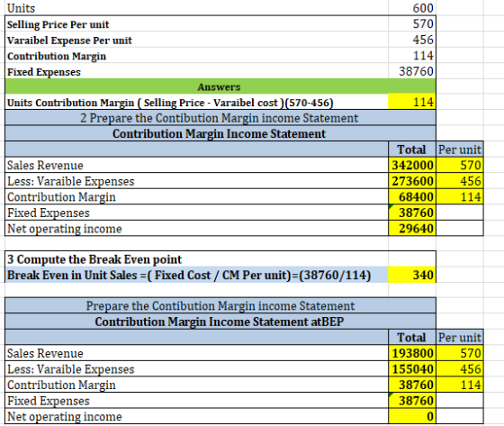Image resolution: width=504 pixels, height=426 pixels.
Task: Select the yellow 114 in Units Contribution Margin row
Action: (x=412, y=102)
